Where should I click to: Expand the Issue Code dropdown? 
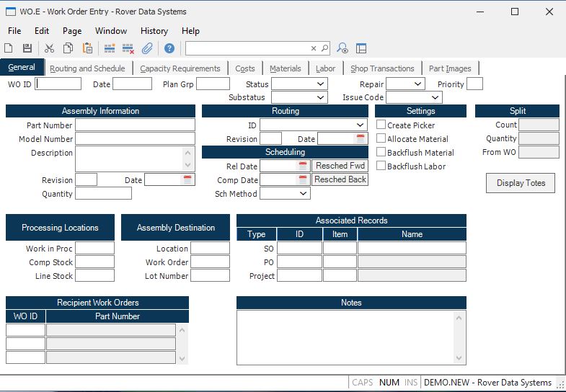[x=435, y=98]
